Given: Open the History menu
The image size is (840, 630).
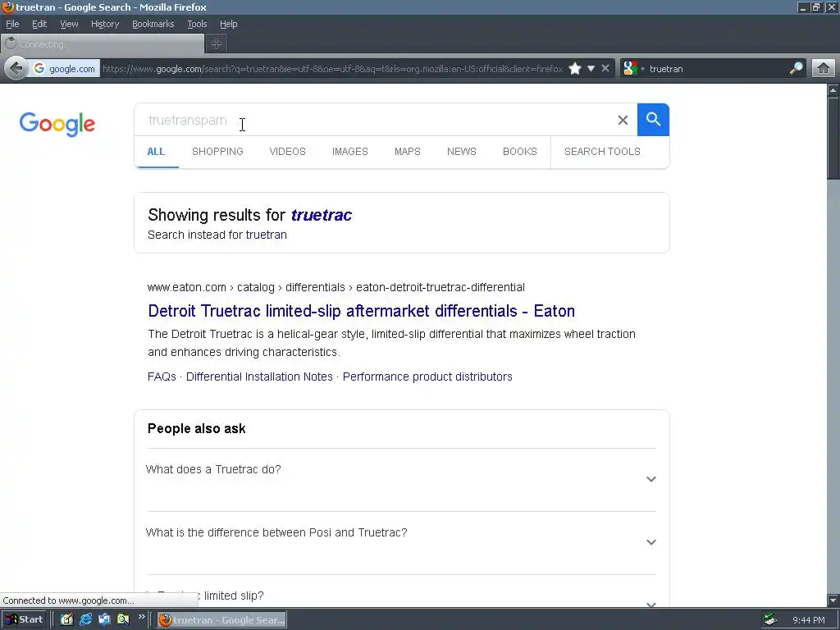Looking at the screenshot, I should tap(105, 24).
